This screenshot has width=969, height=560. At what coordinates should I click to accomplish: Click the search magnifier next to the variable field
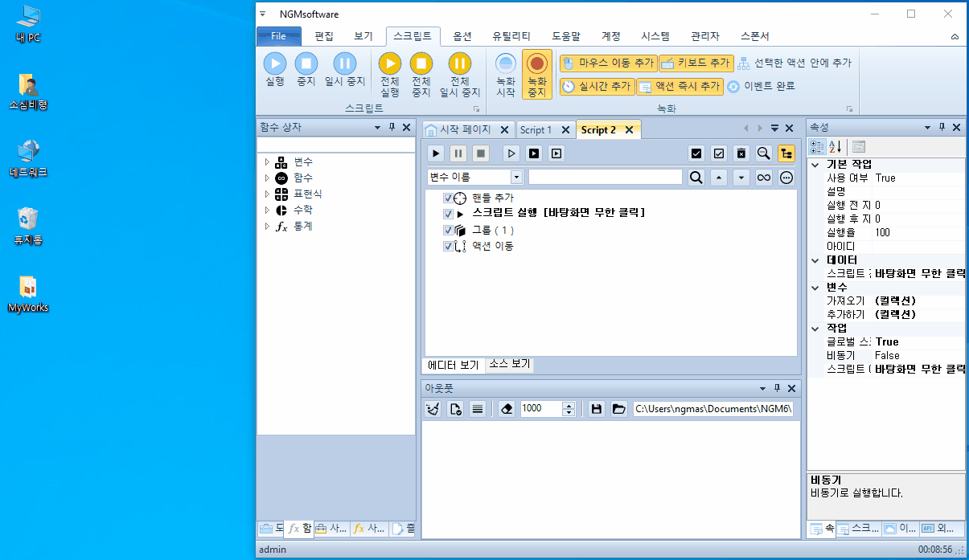(x=696, y=177)
